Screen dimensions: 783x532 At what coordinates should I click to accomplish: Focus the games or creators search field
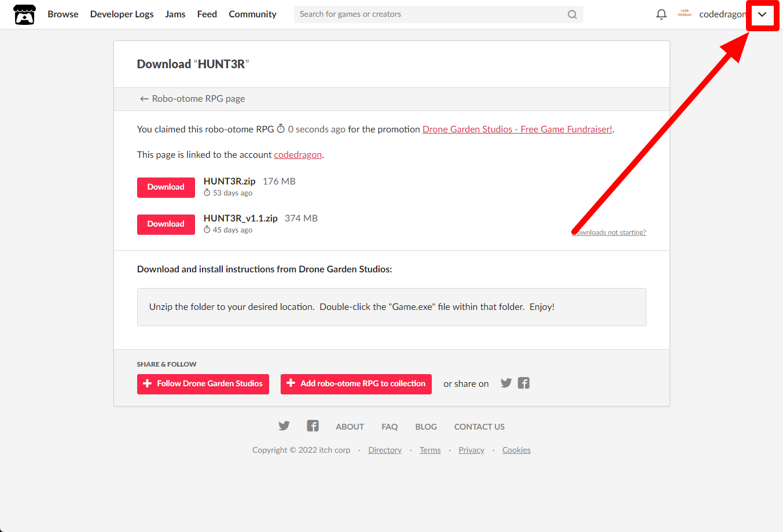tap(438, 14)
